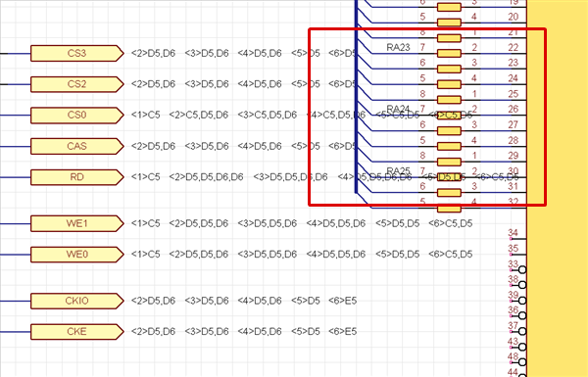
Task: Select the CKE port symbol
Action: [76, 332]
